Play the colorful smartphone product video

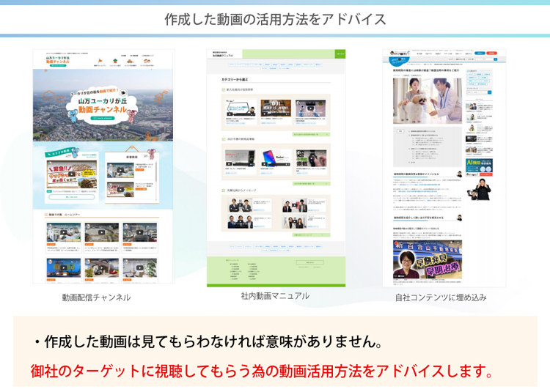276,158
